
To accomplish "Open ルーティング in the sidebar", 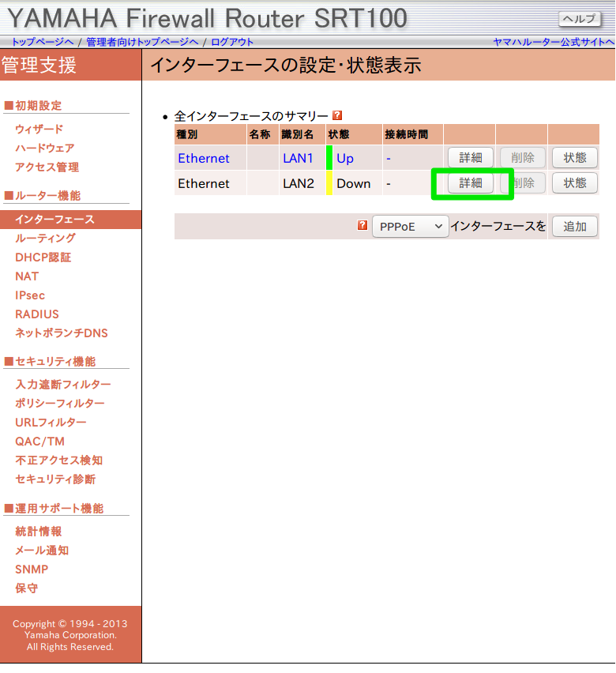I will point(45,239).
